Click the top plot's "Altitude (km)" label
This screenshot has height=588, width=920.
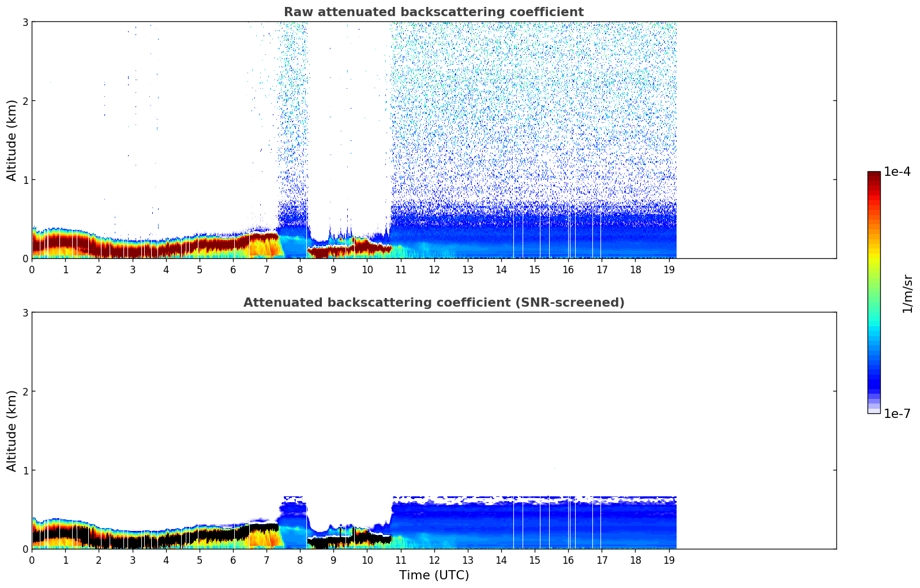(x=12, y=140)
